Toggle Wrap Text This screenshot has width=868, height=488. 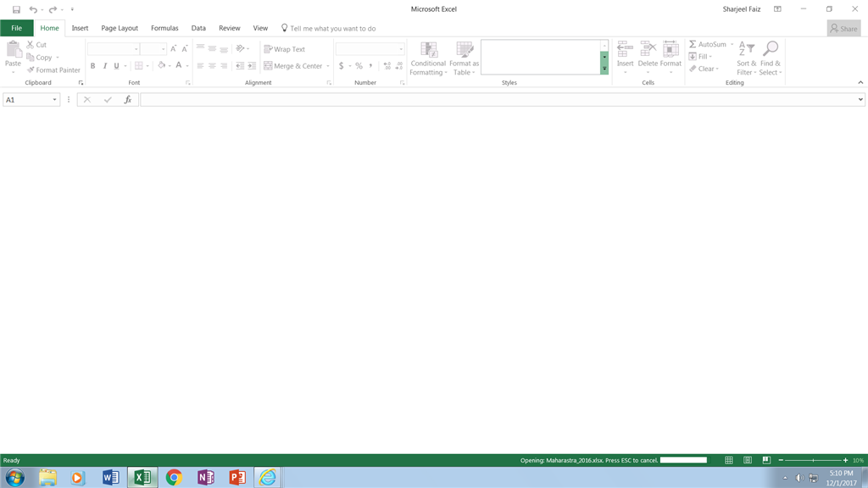tap(285, 49)
